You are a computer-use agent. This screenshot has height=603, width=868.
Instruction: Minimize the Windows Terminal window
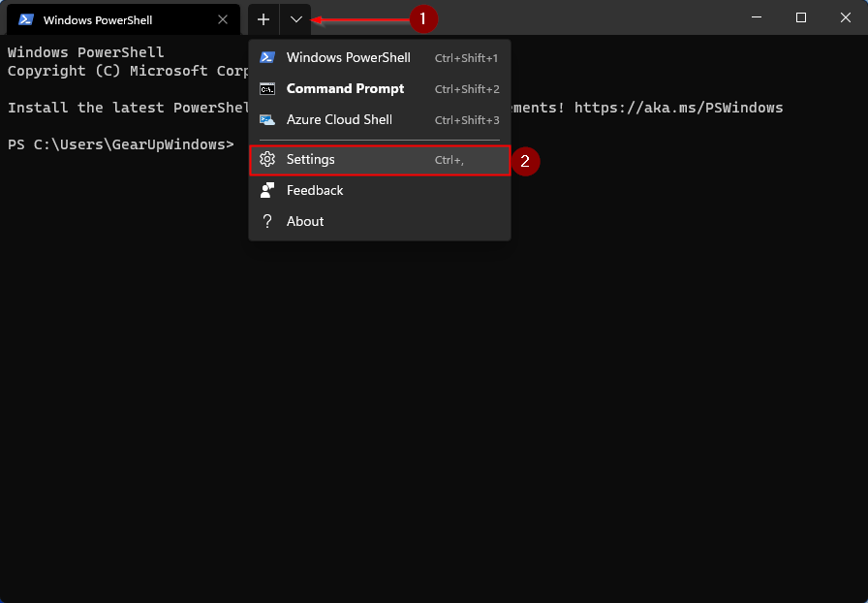[x=757, y=17]
